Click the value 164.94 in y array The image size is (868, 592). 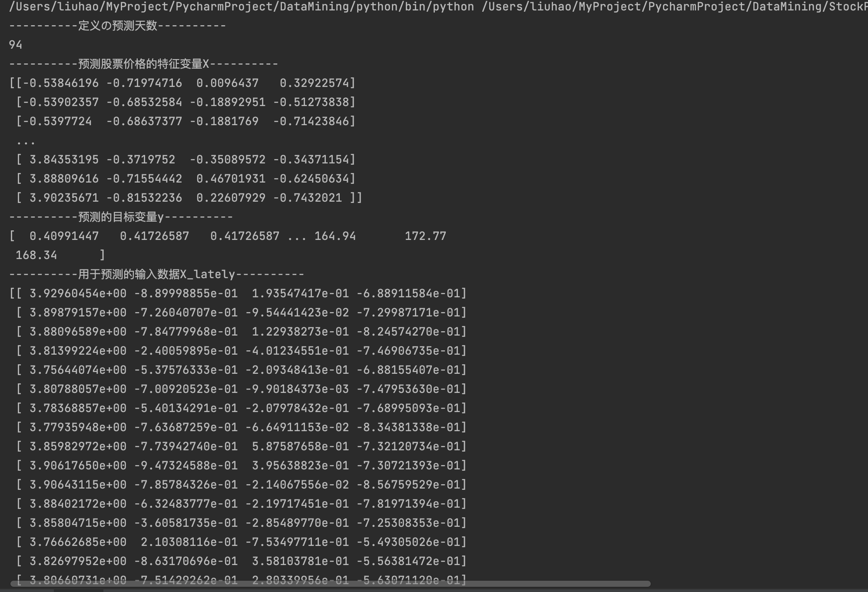[335, 236]
